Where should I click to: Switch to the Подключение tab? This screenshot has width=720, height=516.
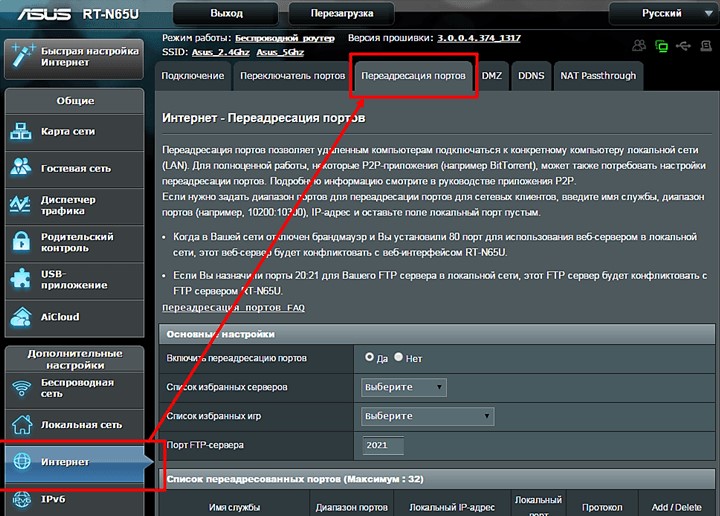tap(192, 76)
